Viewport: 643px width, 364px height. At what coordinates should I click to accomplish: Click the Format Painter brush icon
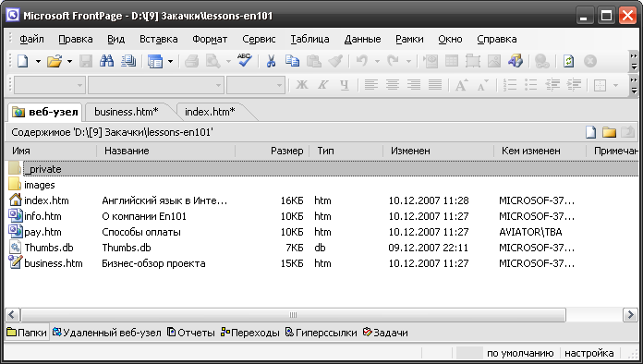tap(335, 62)
